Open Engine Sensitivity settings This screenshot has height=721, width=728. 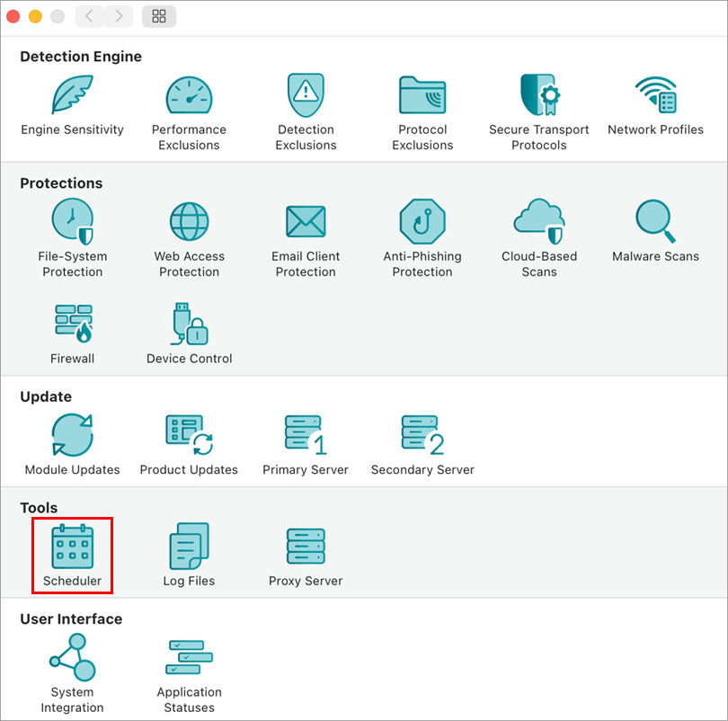pos(72,96)
